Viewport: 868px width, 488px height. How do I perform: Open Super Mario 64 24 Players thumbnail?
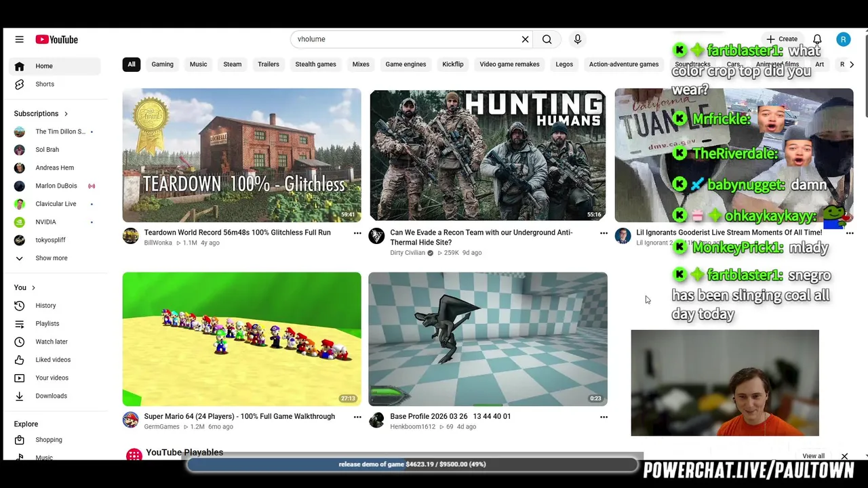coord(242,339)
